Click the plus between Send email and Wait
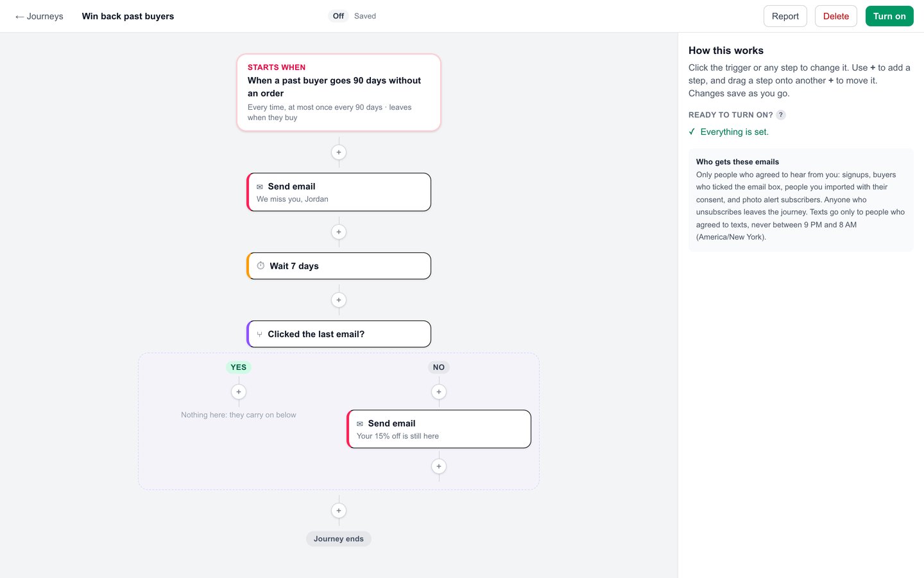Screen dimensions: 924x578 tap(339, 232)
